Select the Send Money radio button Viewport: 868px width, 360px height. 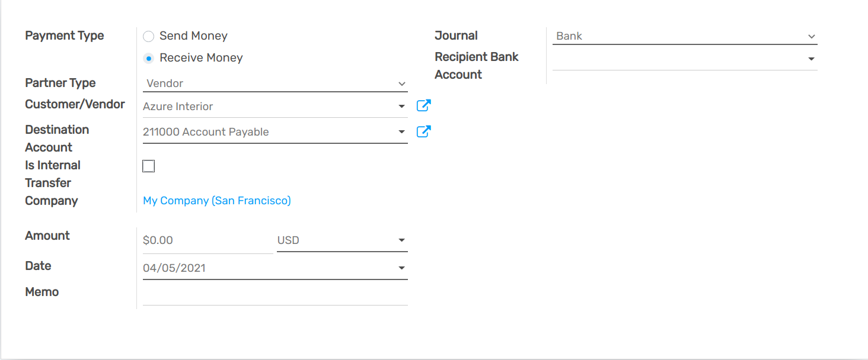(x=148, y=36)
